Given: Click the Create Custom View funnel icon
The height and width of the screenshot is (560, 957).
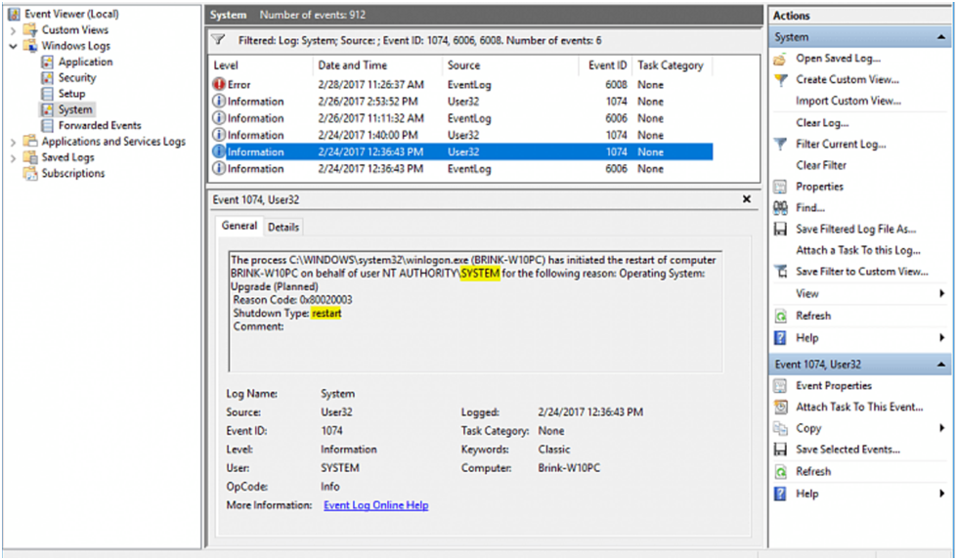Looking at the screenshot, I should point(780,80).
